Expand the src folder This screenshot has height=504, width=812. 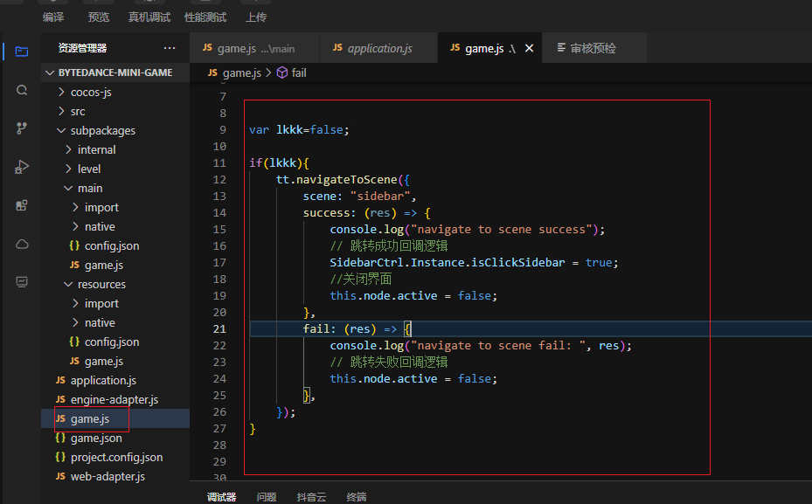(x=78, y=111)
